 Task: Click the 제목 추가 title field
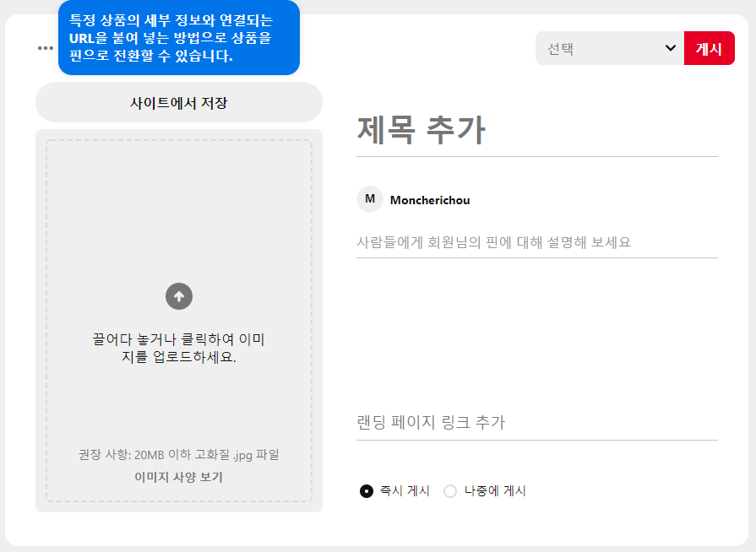(537, 131)
